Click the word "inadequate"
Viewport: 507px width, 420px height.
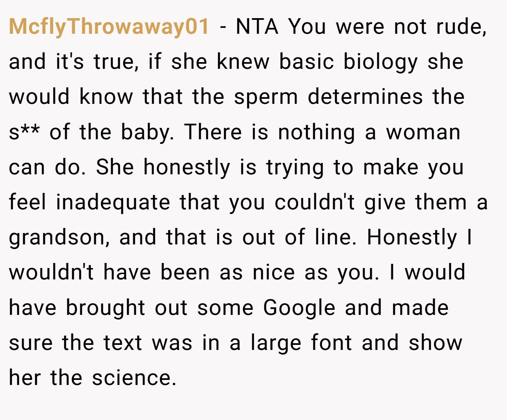point(113,203)
